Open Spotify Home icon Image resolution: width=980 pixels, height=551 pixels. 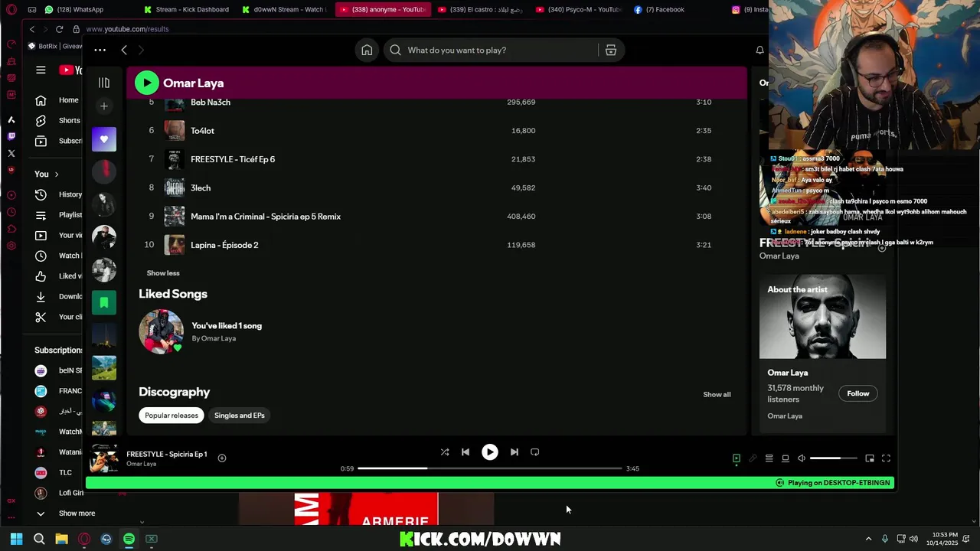367,51
